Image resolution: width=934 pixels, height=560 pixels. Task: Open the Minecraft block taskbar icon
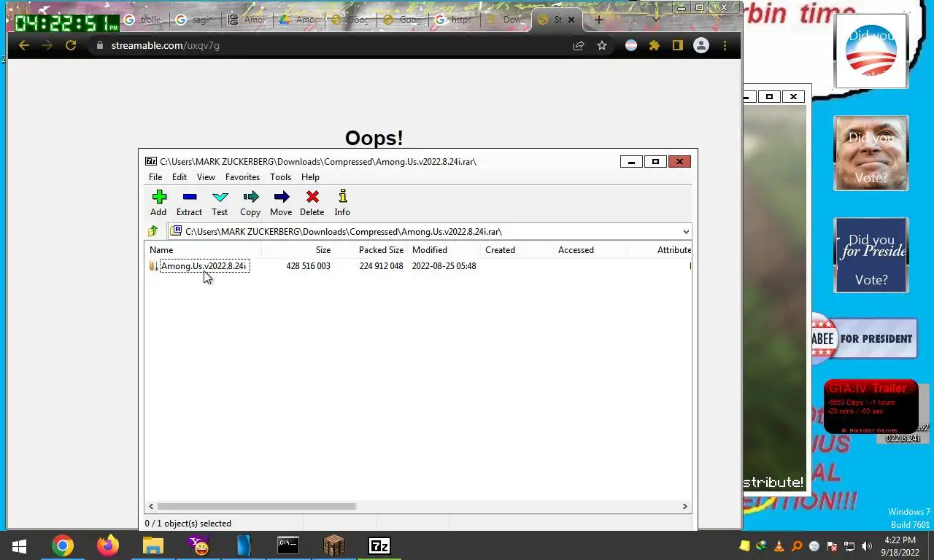coord(334,545)
